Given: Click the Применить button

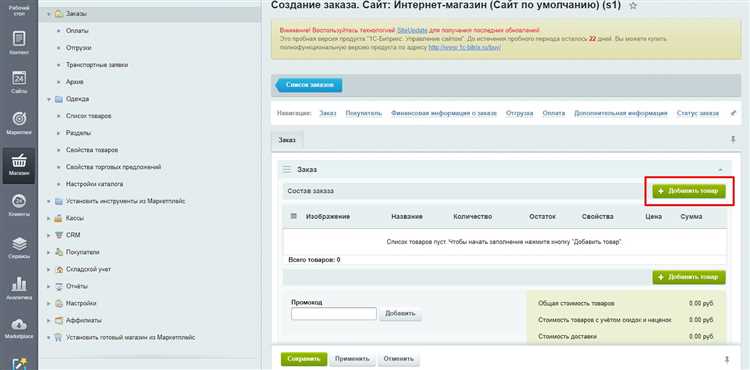Looking at the screenshot, I should point(352,359).
